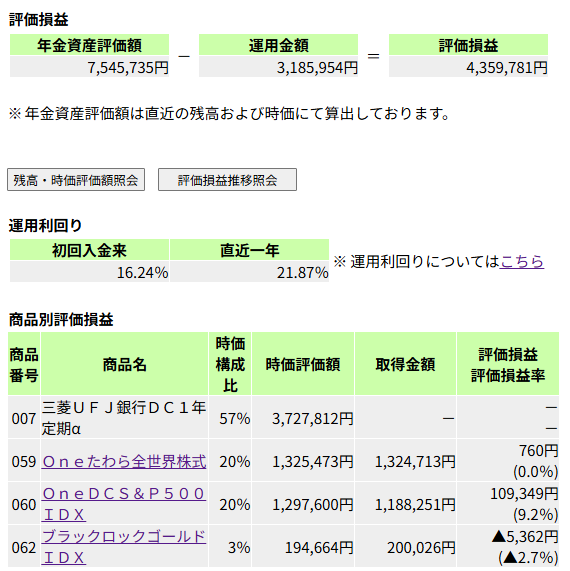The height and width of the screenshot is (571, 570).
Task: Click the 残高・時価評価額照会 button
Action: [x=76, y=180]
